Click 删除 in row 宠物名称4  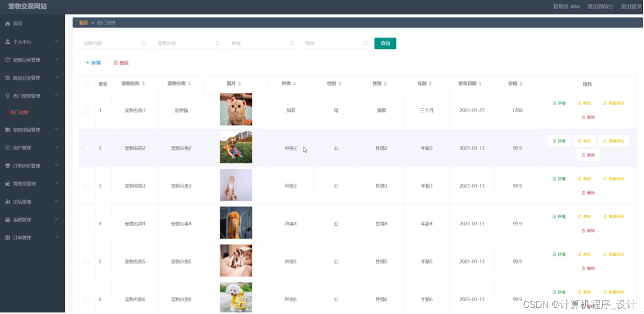[x=588, y=231]
